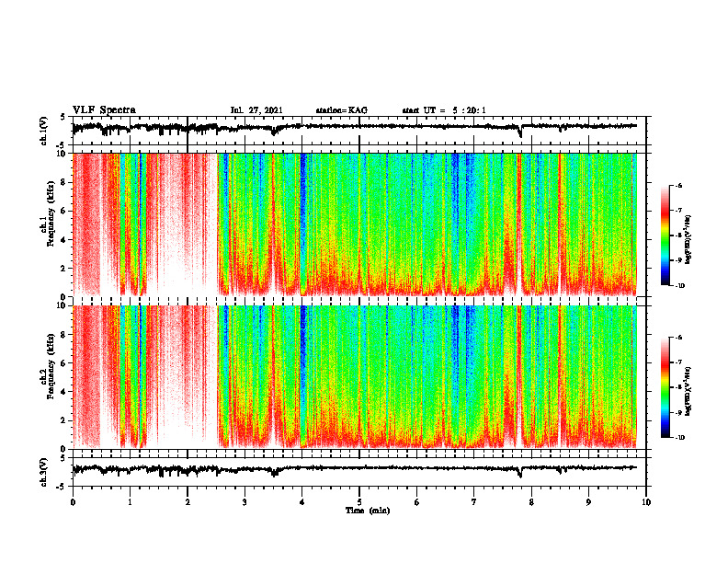This screenshot has width=728, height=563.
Task: Click the ch.2 spectrogram color scale bar
Action: (665, 387)
